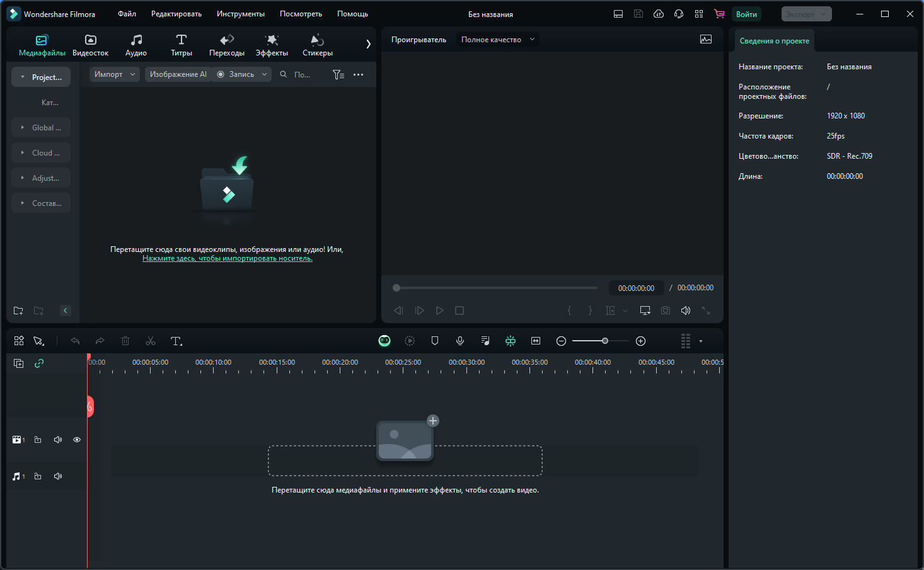Click the player seek bar handle
Screen dimensions: 924x570
396,288
